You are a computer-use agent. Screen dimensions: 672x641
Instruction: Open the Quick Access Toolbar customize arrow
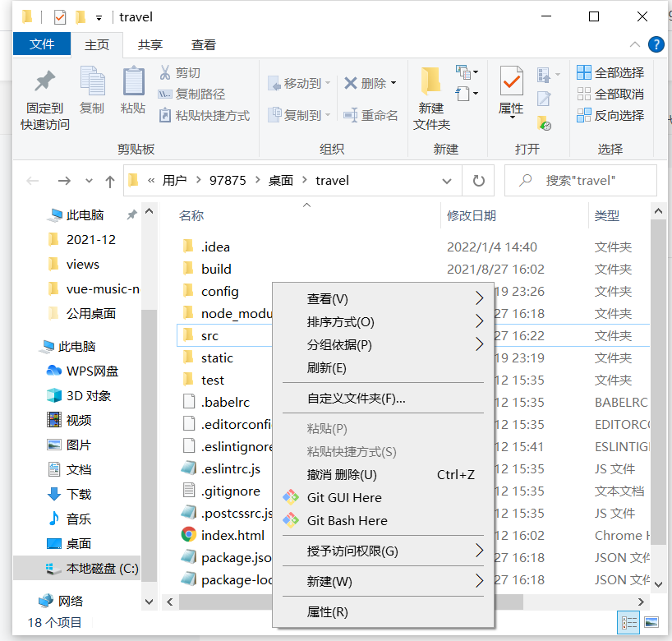click(99, 18)
